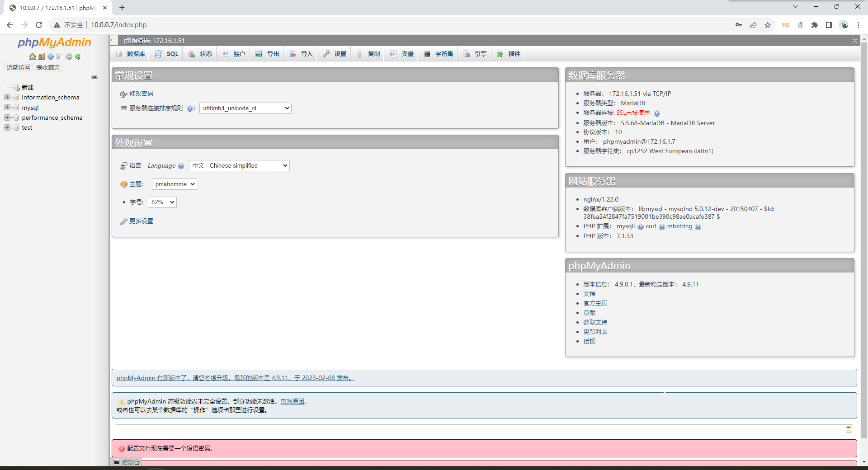Click the new version 4.9.11 upgrade notice link
The height and width of the screenshot is (470, 868).
(x=235, y=378)
